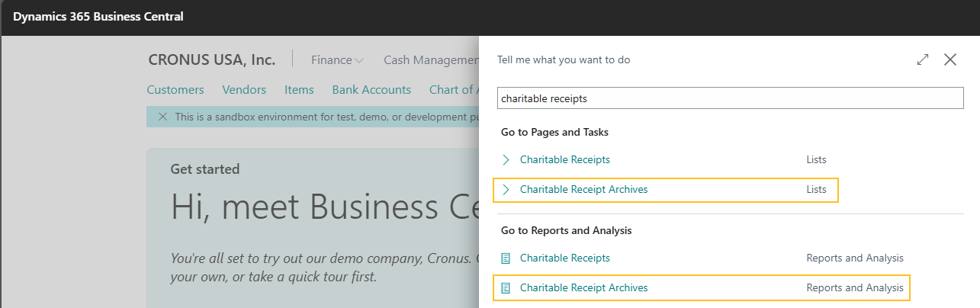Close the Tell Me search dialog

click(950, 59)
